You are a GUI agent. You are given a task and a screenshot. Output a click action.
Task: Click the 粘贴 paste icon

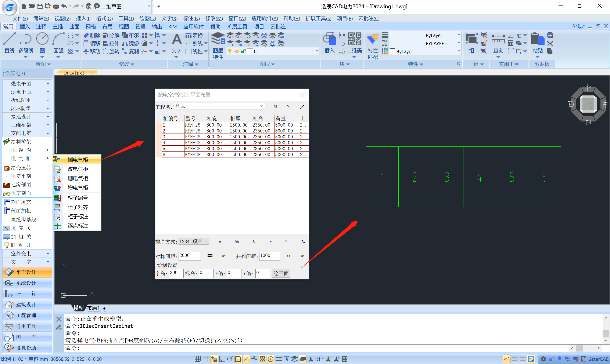point(537,39)
